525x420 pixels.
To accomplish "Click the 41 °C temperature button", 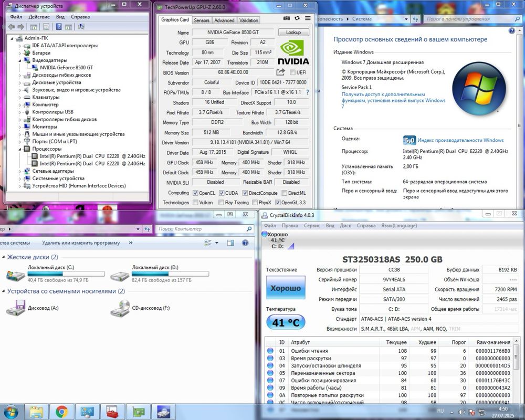I will (x=286, y=322).
